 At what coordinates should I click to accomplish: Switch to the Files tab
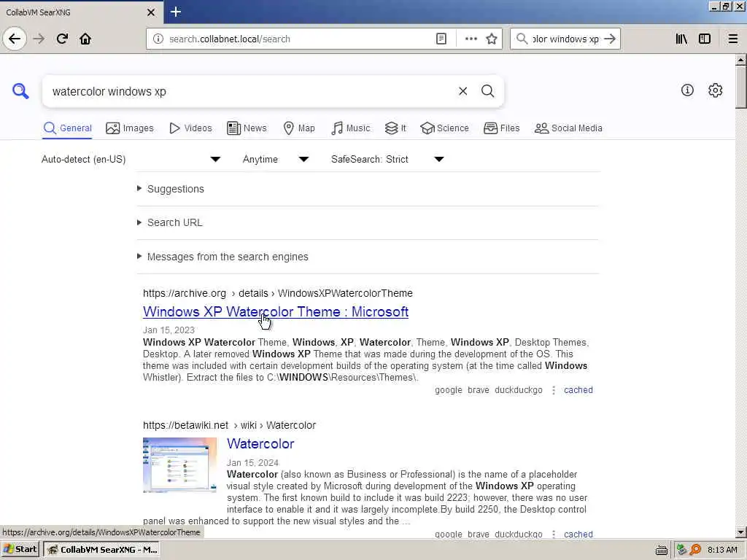(502, 128)
